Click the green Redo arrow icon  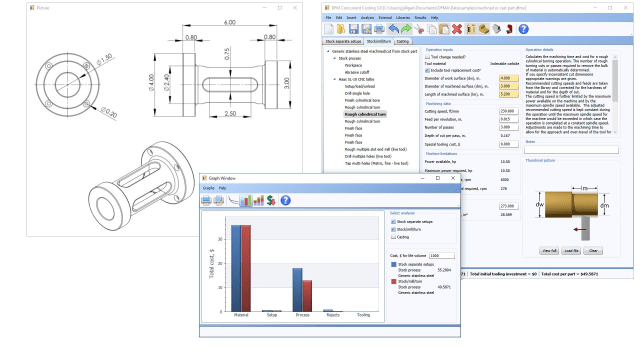(406, 29)
